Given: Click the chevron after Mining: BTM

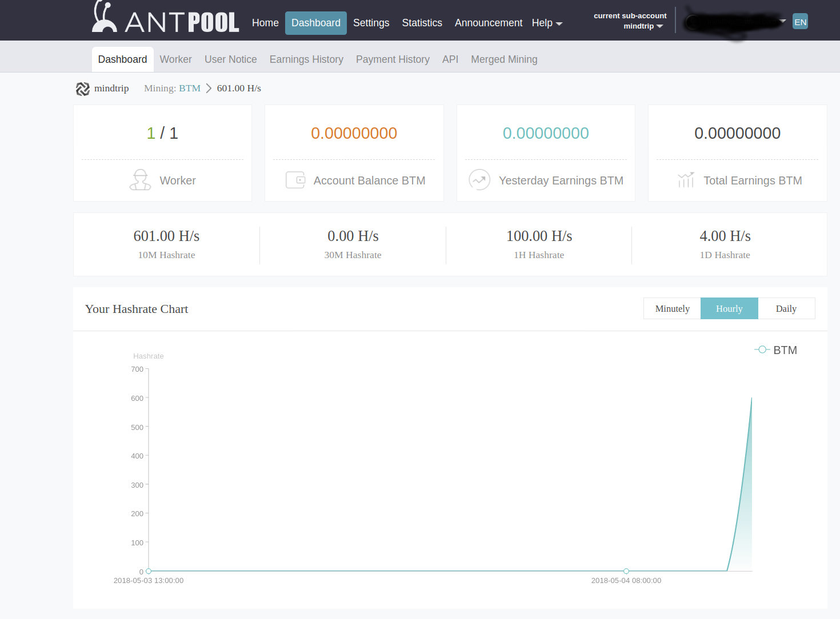Looking at the screenshot, I should coord(209,89).
